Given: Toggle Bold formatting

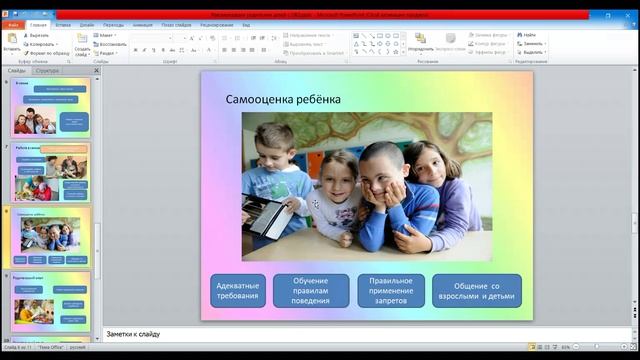Looking at the screenshot, I should point(135,50).
